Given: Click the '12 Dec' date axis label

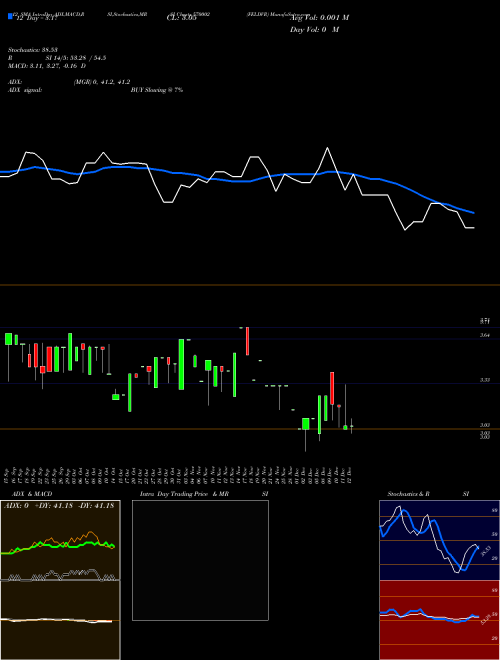Looking at the screenshot, I should [x=349, y=474].
